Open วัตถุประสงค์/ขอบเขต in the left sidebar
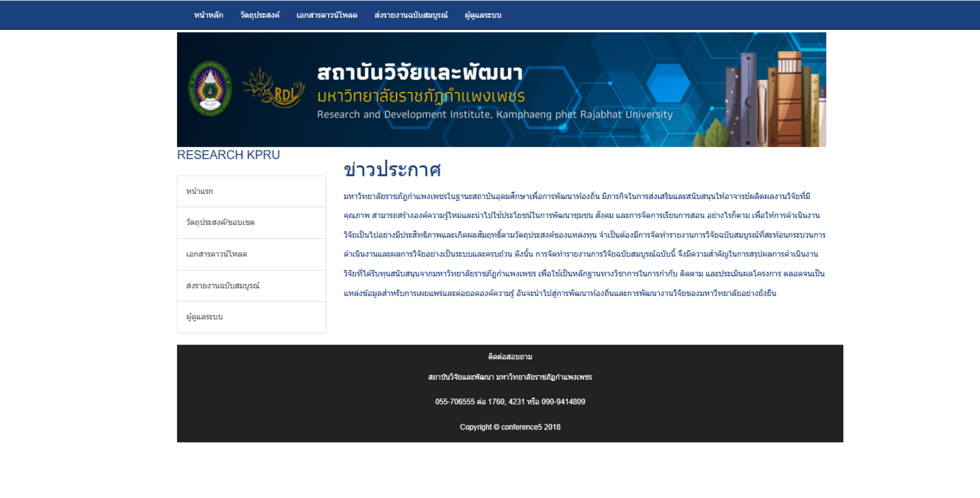 click(220, 222)
